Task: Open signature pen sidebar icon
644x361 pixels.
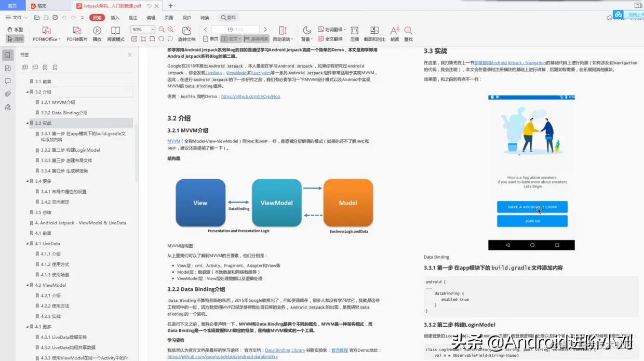Action: coord(7,107)
